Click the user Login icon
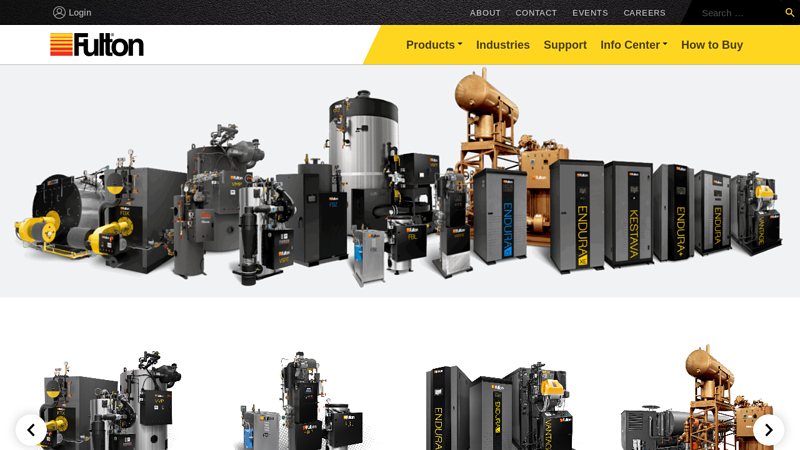The width and height of the screenshot is (800, 450). point(59,13)
